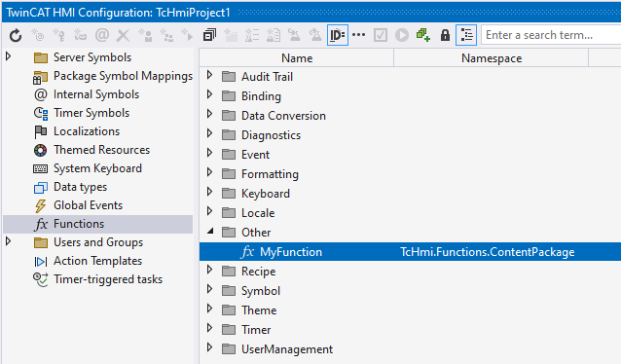621x364 pixels.
Task: Open Themed Resources item
Action: point(102,150)
